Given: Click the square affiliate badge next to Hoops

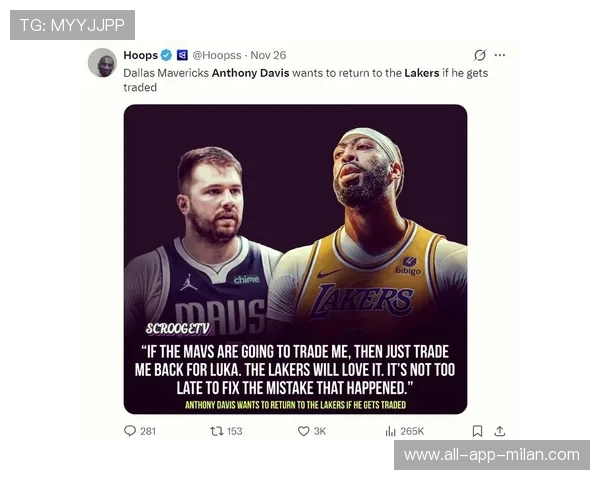Looking at the screenshot, I should coord(182,55).
